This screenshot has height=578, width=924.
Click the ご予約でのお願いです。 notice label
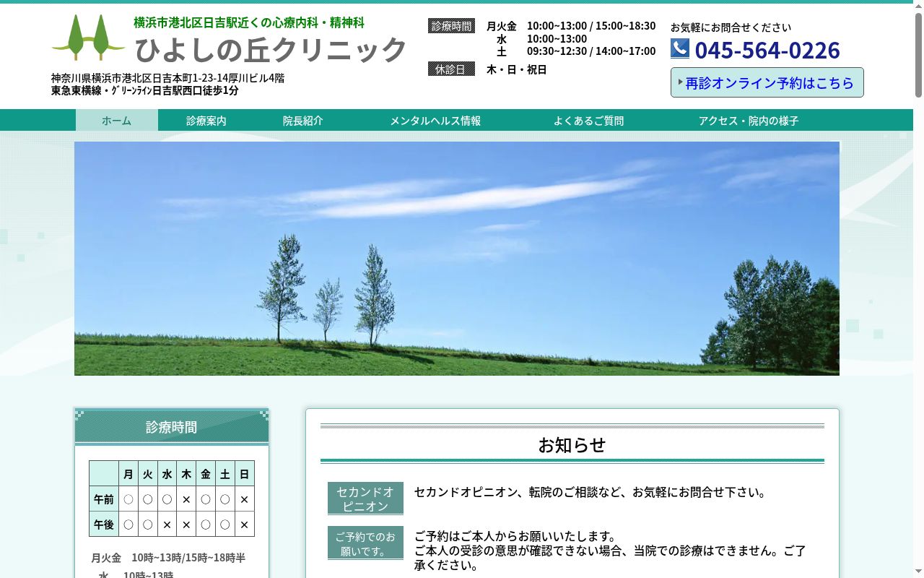pyautogui.click(x=365, y=543)
